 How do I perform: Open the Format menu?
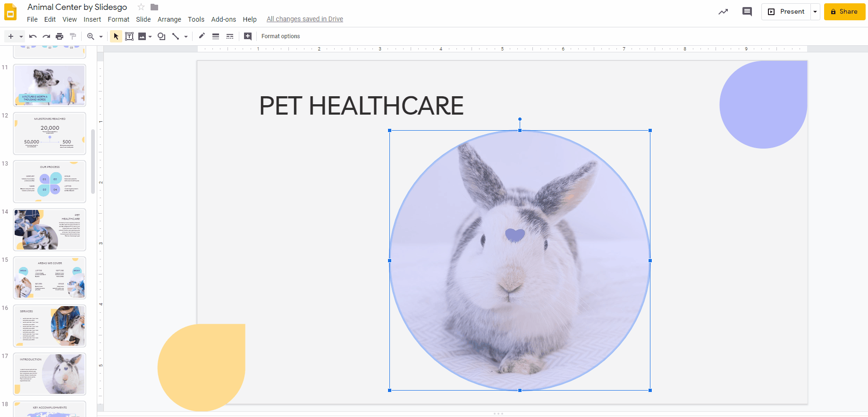[x=118, y=19]
